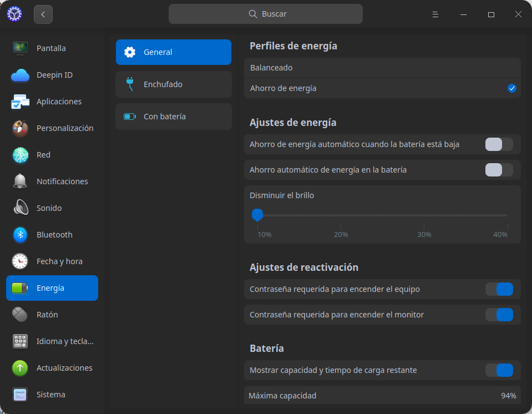Open Notificaciones settings

tap(52, 181)
